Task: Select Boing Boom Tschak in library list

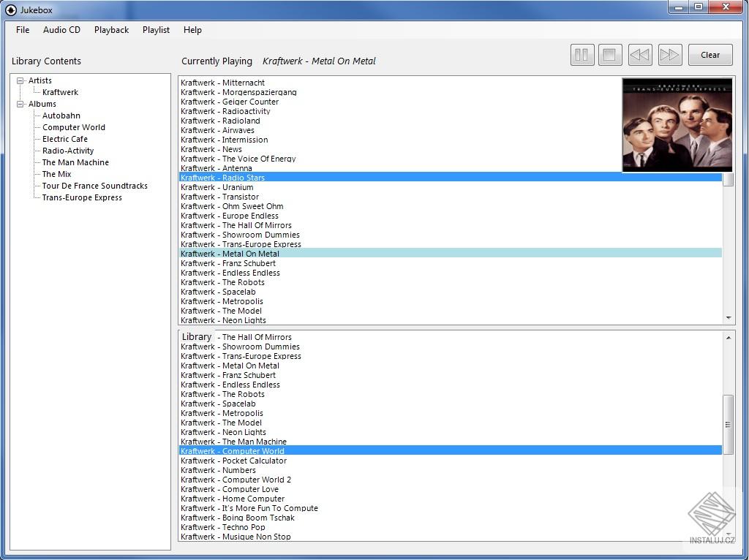Action: point(238,518)
